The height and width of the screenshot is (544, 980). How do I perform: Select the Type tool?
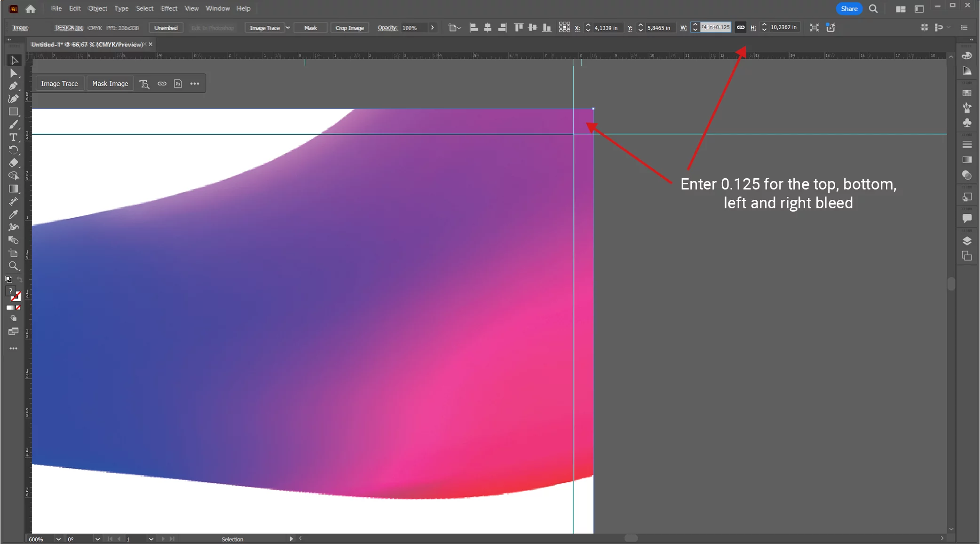(x=14, y=138)
